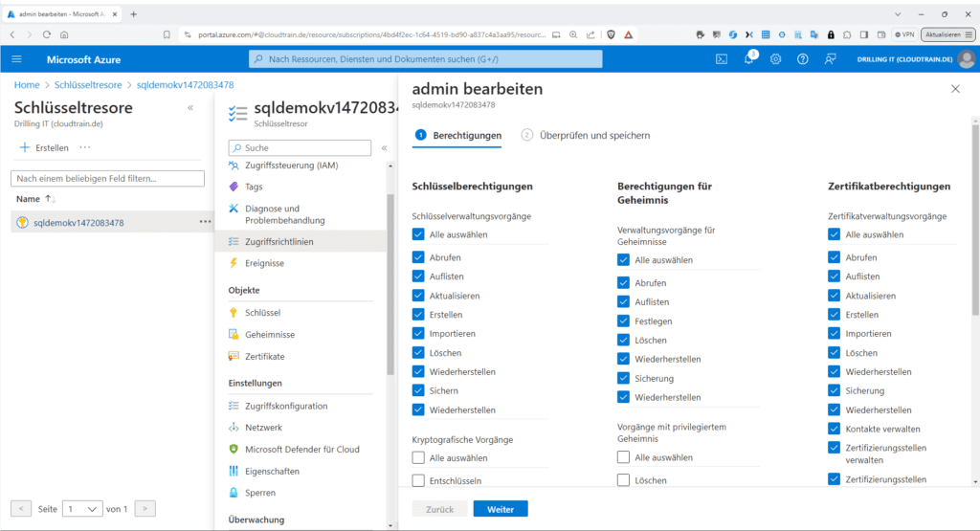980x531 pixels.
Task: Close the admin bearbeiten panel
Action: pyautogui.click(x=955, y=89)
